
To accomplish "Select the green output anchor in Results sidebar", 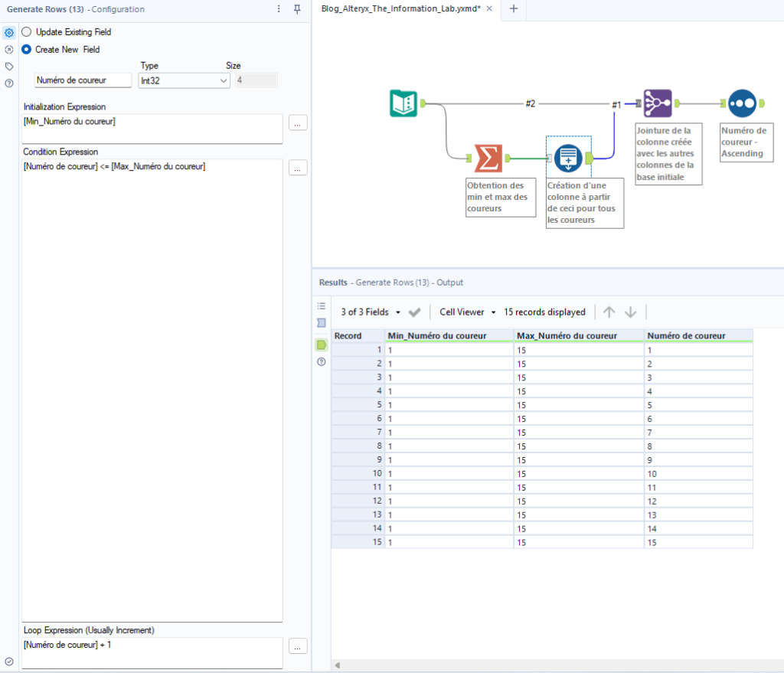I will point(322,345).
